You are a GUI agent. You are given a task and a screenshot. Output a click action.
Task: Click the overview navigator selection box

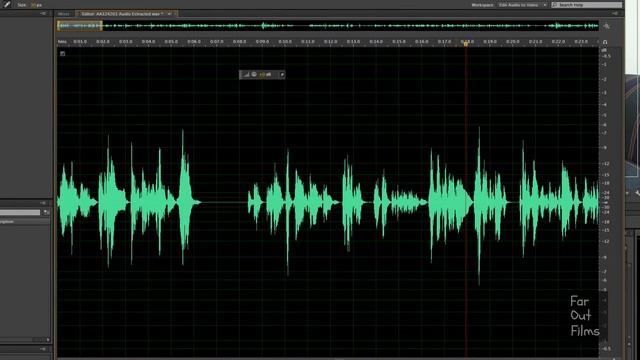click(80, 26)
